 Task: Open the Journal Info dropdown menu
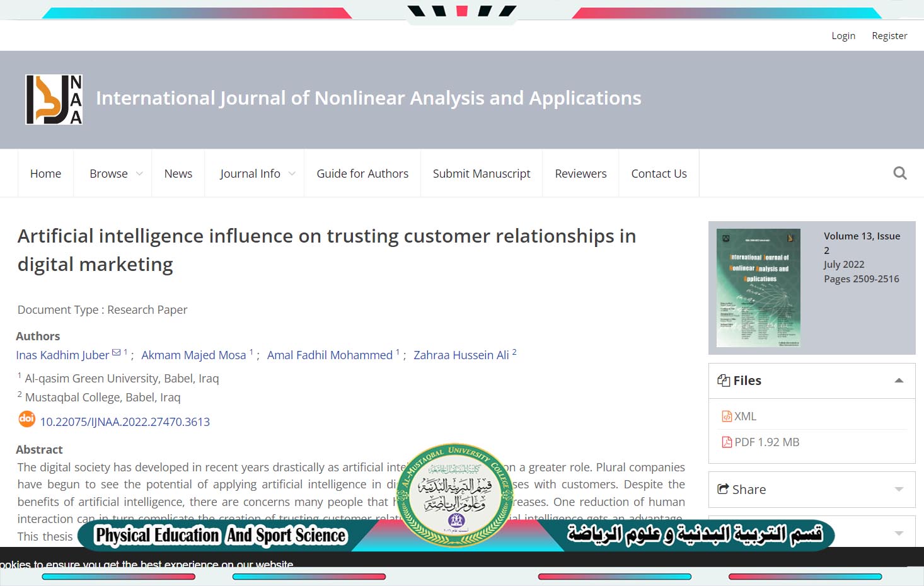pyautogui.click(x=257, y=173)
